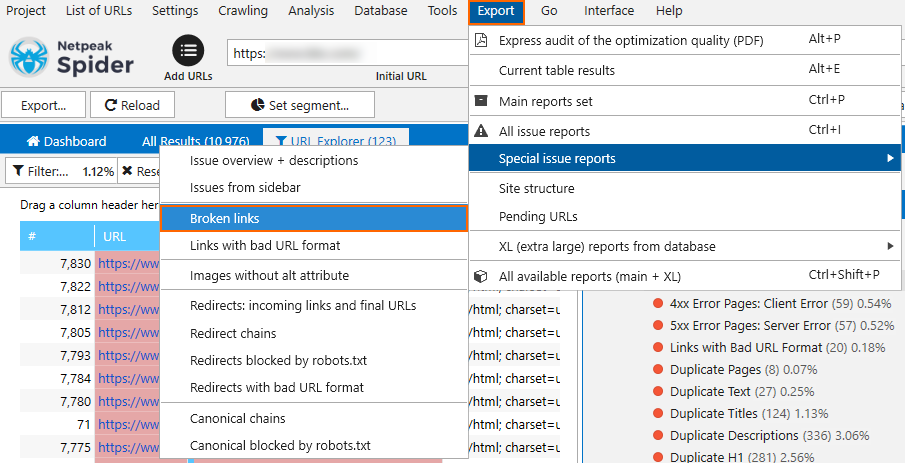Select Express audit of optimization quality (PDF)

(685, 40)
